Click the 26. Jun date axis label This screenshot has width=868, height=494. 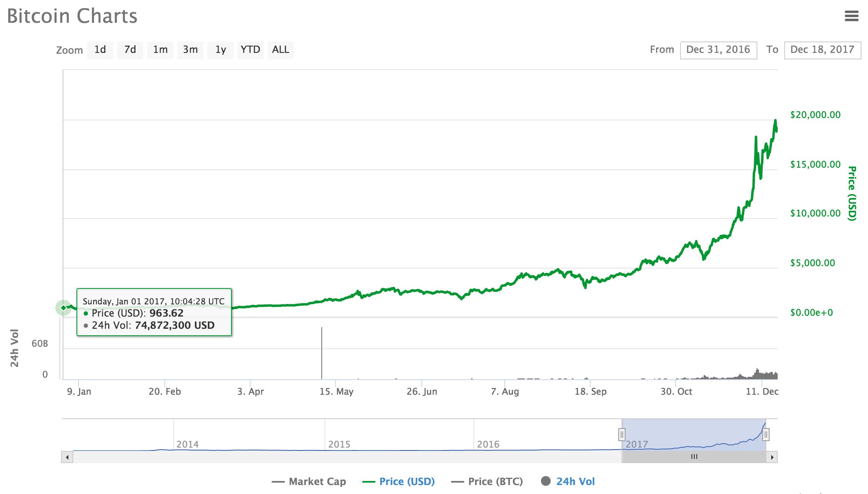422,391
